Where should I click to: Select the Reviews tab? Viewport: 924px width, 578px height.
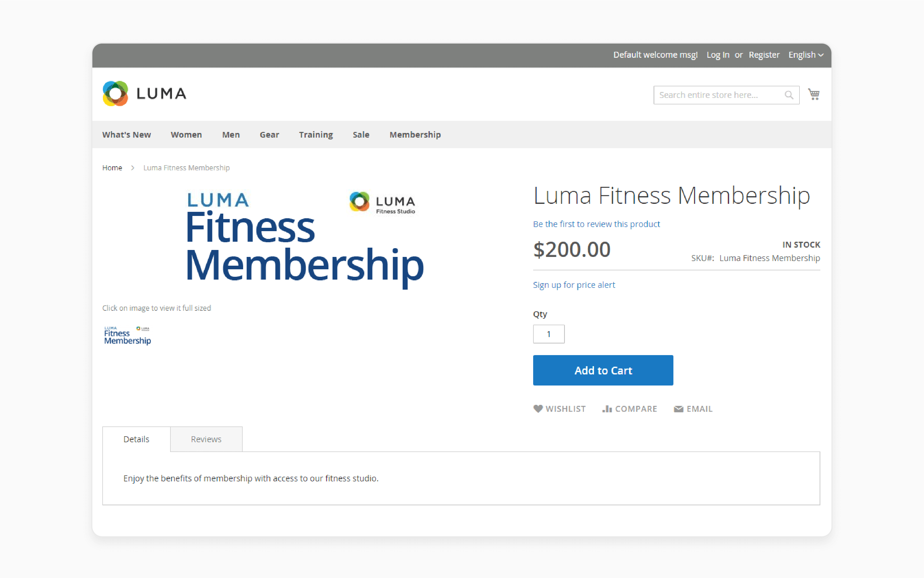[x=206, y=439]
